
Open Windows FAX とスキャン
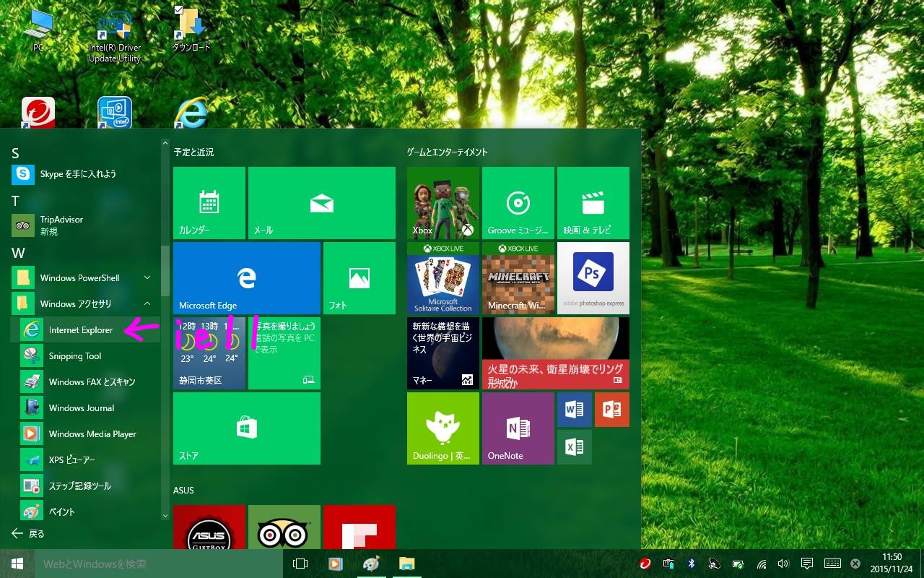(x=85, y=382)
